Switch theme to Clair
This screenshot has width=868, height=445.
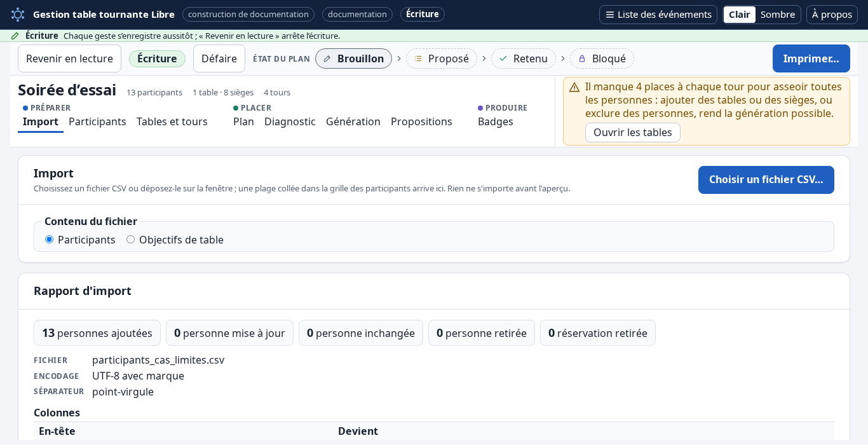click(740, 15)
